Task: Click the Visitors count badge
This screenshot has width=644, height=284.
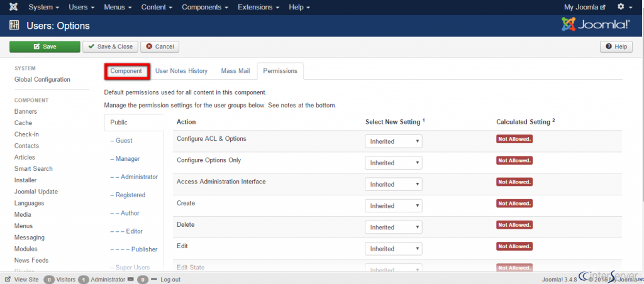Action: (x=49, y=280)
